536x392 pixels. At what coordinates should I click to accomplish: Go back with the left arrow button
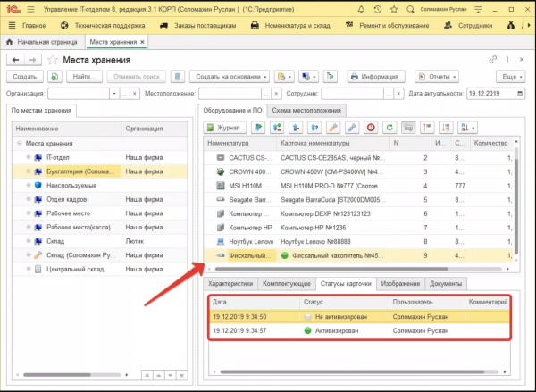coord(15,60)
